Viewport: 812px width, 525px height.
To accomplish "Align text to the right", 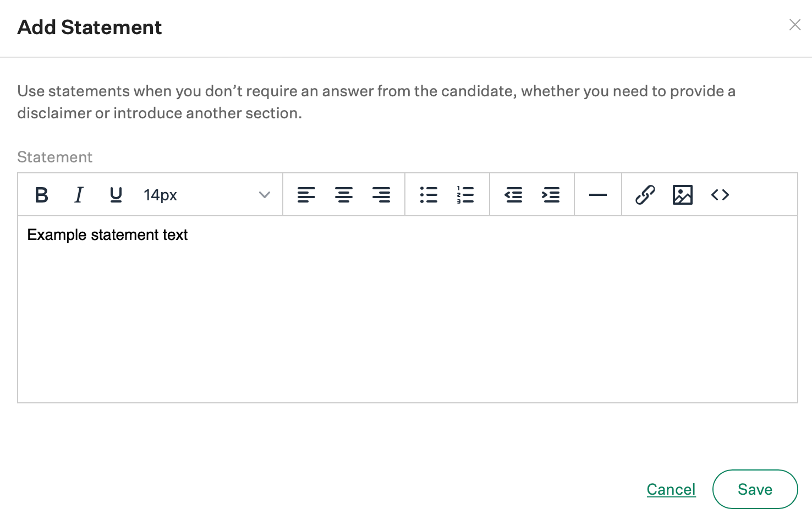I will pyautogui.click(x=381, y=195).
